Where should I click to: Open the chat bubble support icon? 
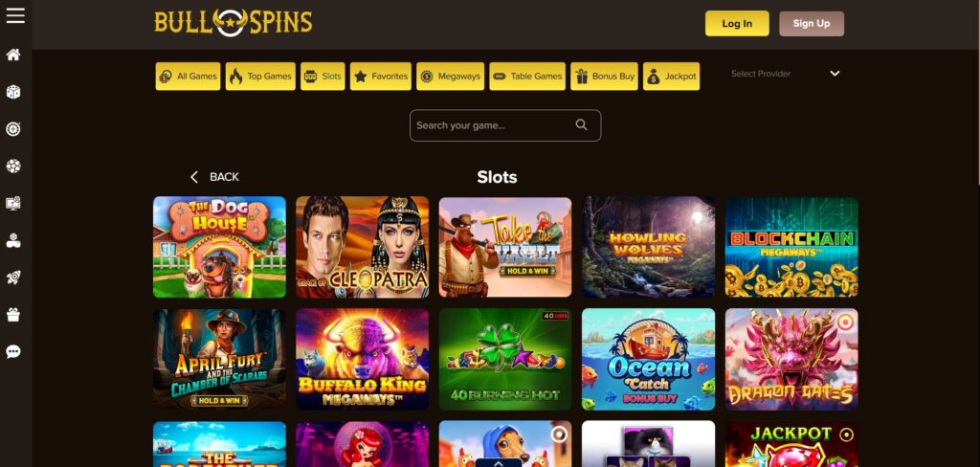pyautogui.click(x=13, y=352)
